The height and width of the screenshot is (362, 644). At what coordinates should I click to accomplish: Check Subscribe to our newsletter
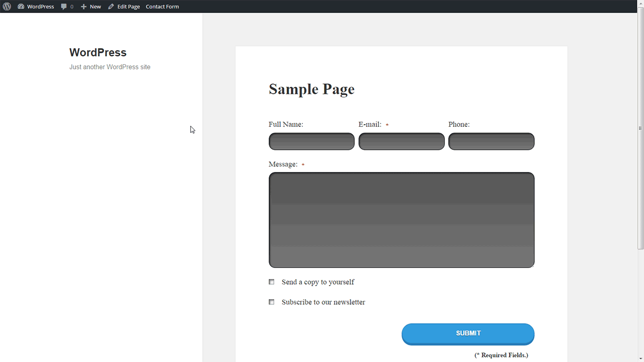[x=272, y=302]
